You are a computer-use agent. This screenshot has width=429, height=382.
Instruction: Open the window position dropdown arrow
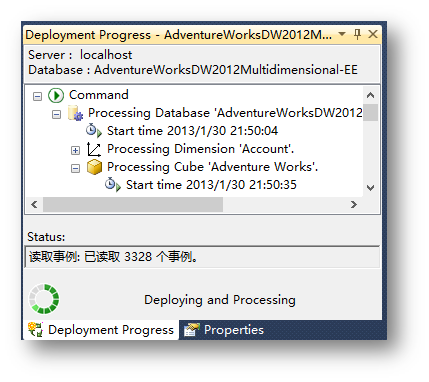pyautogui.click(x=342, y=34)
